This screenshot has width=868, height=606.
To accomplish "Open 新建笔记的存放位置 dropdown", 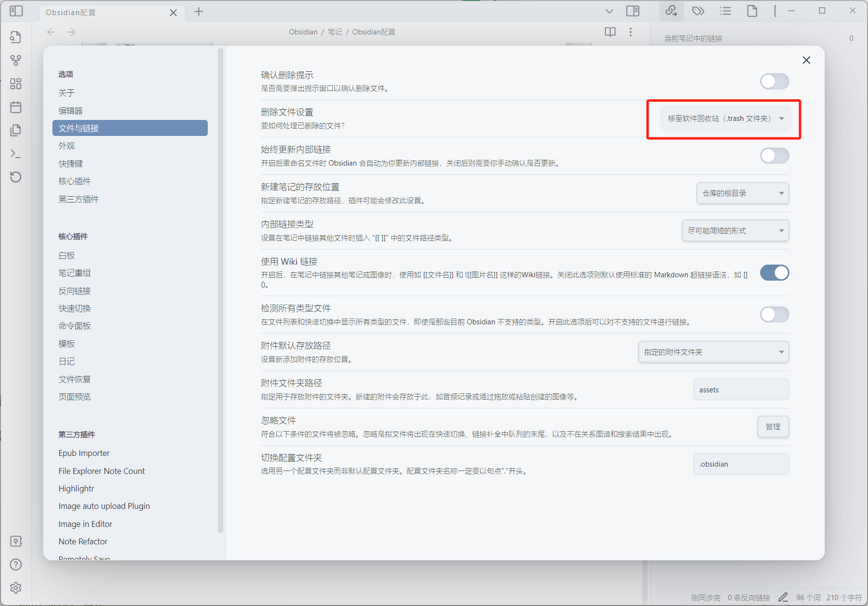I will 743,193.
